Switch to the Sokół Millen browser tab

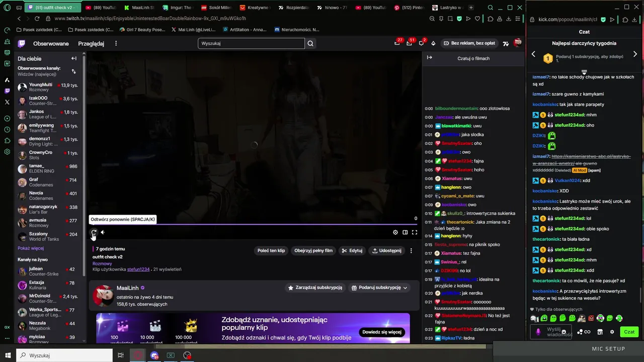216,8
